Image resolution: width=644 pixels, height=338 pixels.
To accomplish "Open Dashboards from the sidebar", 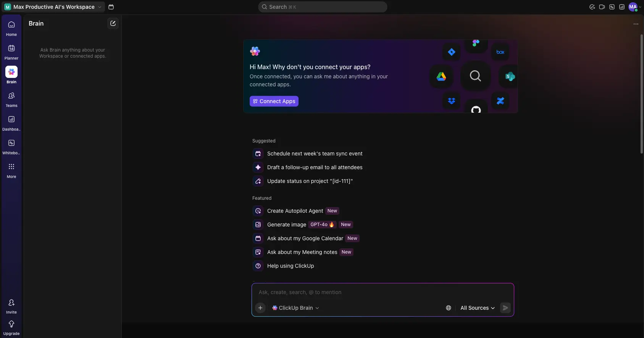I will click(11, 123).
